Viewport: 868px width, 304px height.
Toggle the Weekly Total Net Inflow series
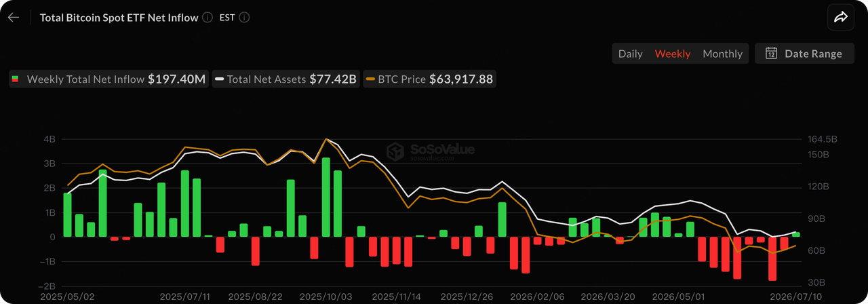pyautogui.click(x=109, y=79)
